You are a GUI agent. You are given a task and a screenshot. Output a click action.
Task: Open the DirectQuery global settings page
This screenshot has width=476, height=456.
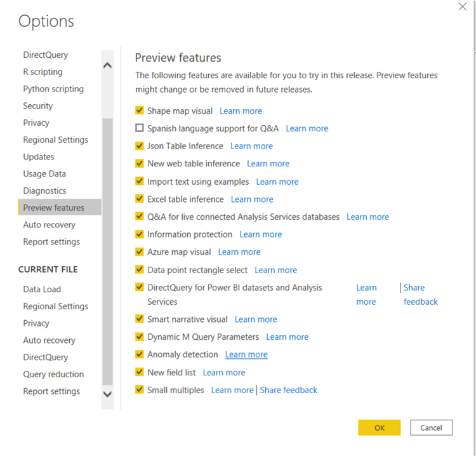(x=45, y=55)
